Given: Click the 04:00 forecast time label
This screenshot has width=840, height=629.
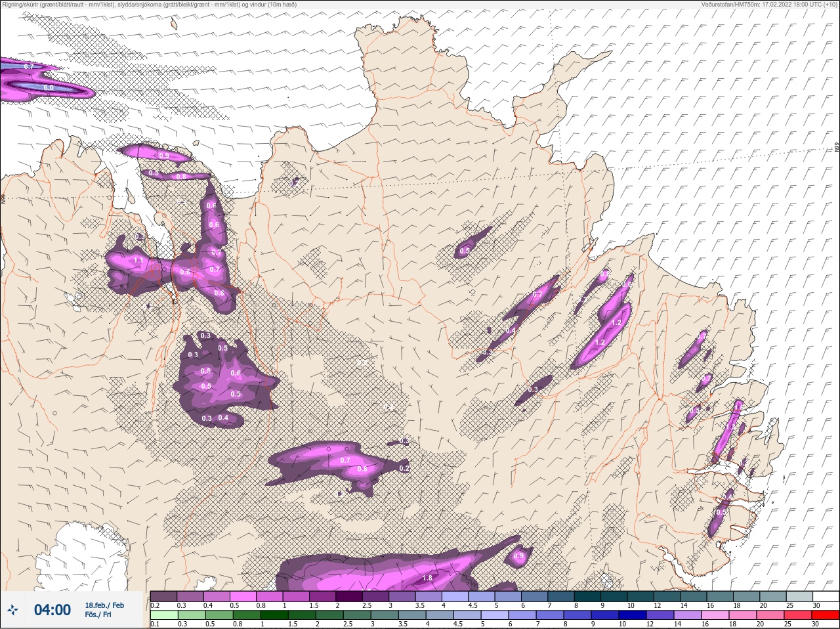Looking at the screenshot, I should click(52, 610).
